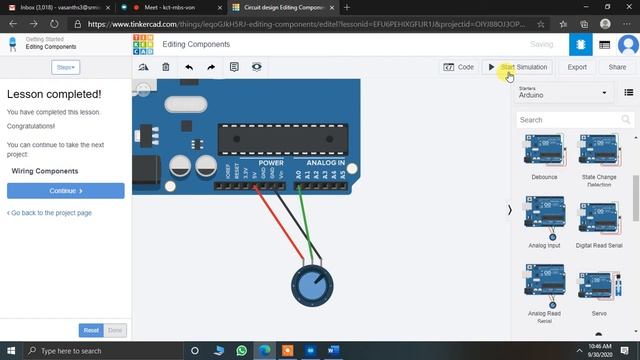Open the user profile avatar
The height and width of the screenshot is (360, 640).
pyautogui.click(x=628, y=44)
